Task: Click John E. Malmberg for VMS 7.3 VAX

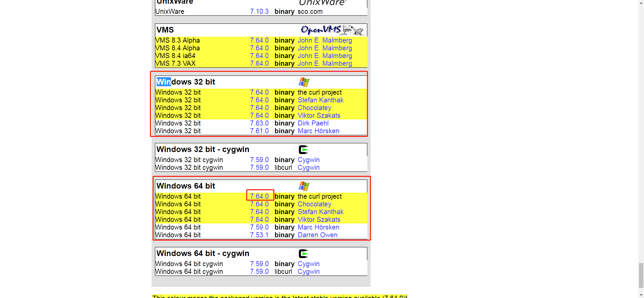Action: [325, 63]
